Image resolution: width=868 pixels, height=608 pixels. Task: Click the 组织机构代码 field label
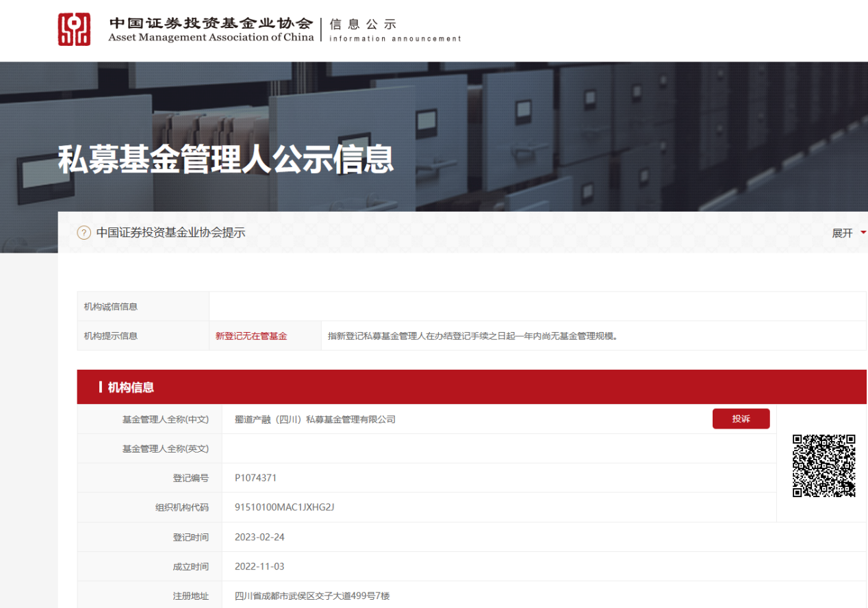(x=182, y=507)
